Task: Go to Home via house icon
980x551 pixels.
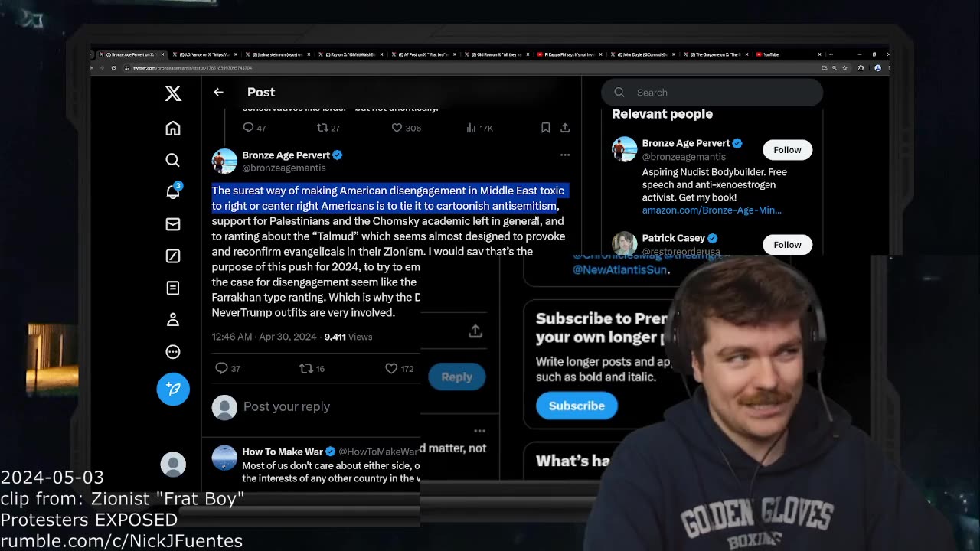Action: 173,128
